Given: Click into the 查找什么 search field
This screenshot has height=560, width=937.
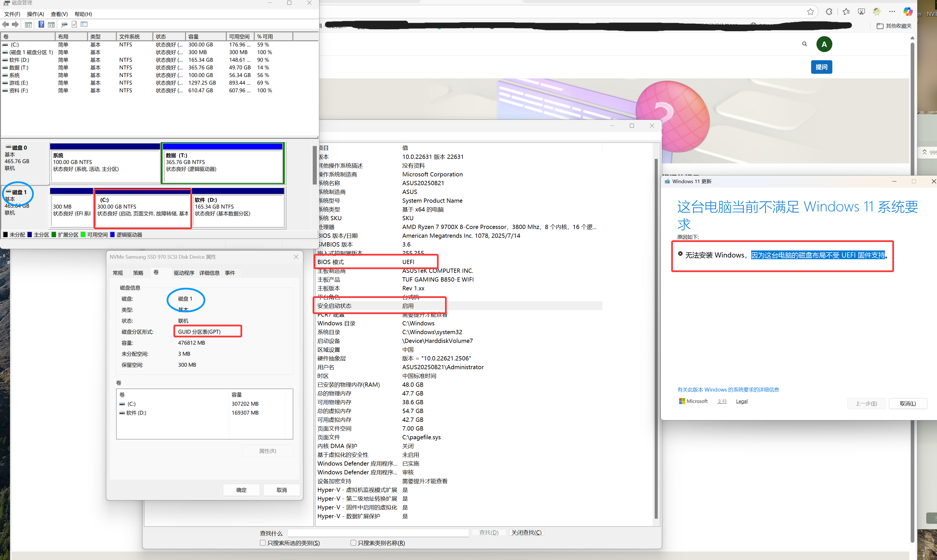Looking at the screenshot, I should [378, 533].
